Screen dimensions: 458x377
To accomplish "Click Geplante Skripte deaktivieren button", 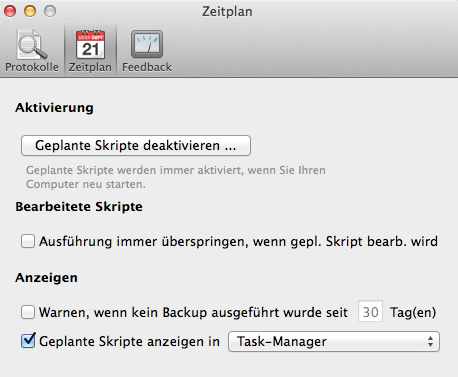I will point(136,145).
